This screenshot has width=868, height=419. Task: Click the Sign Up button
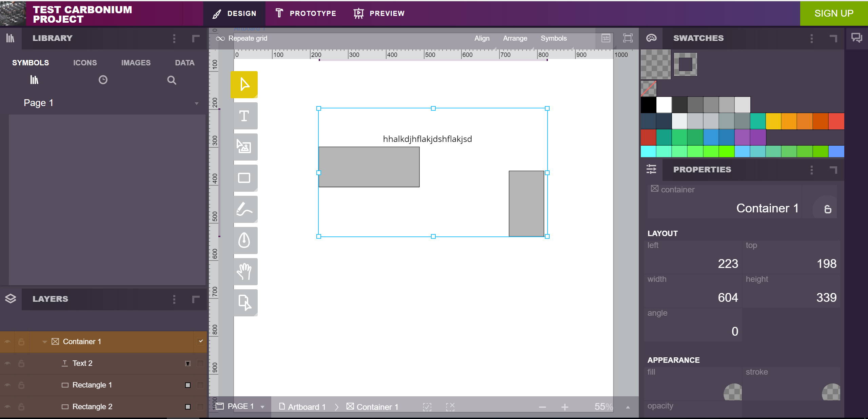[x=833, y=14]
